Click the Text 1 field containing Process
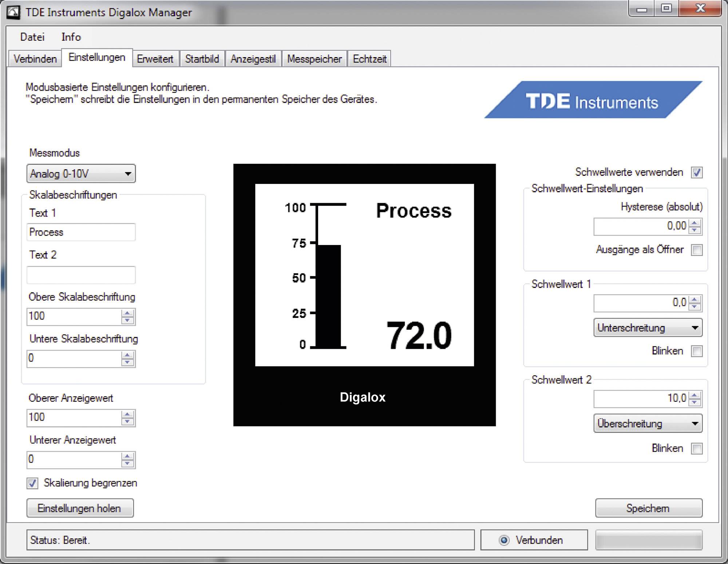728x564 pixels. (81, 232)
